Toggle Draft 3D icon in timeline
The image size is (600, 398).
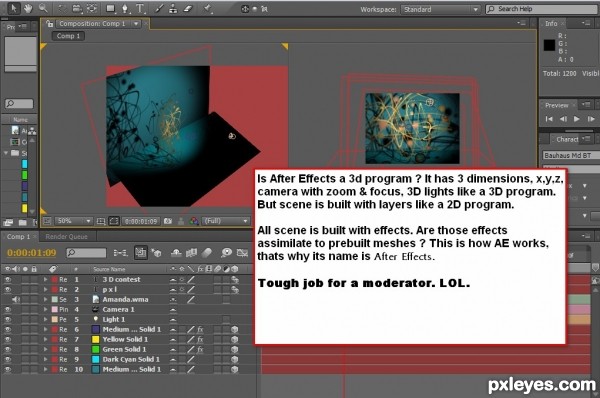156,253
